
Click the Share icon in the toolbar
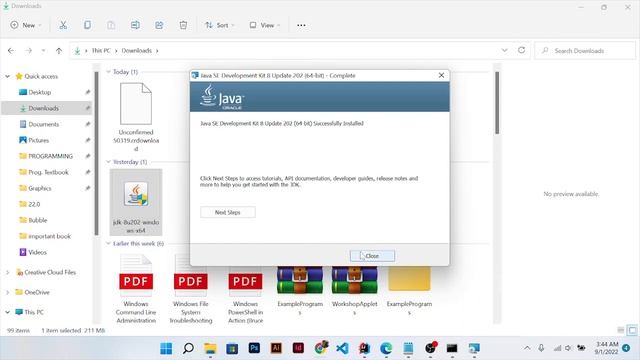159,25
